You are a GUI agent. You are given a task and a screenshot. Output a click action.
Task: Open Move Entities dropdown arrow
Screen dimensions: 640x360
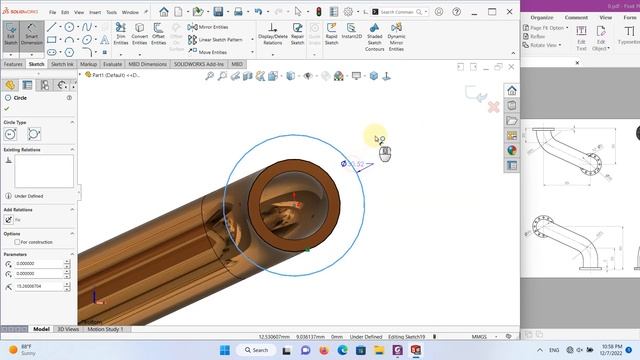click(x=252, y=52)
